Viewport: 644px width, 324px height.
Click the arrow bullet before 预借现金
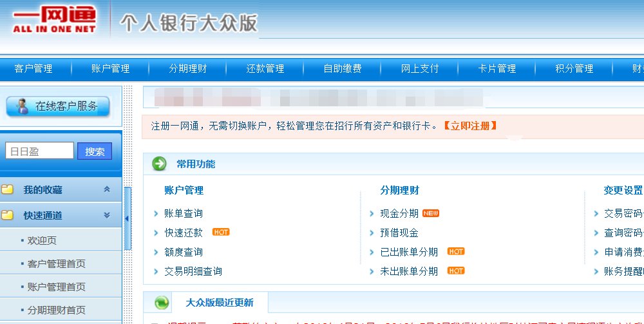coord(372,233)
